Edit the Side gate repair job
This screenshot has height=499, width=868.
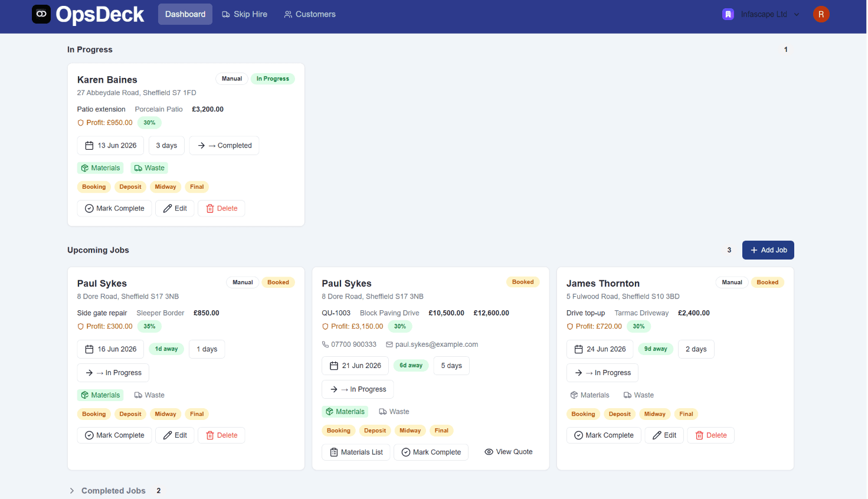175,435
